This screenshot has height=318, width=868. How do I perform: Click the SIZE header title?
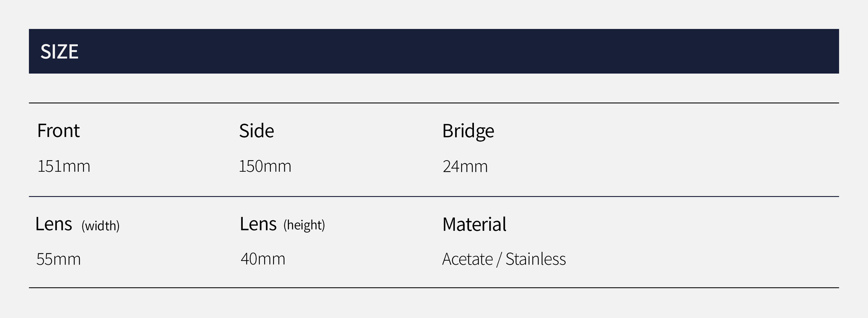point(59,52)
